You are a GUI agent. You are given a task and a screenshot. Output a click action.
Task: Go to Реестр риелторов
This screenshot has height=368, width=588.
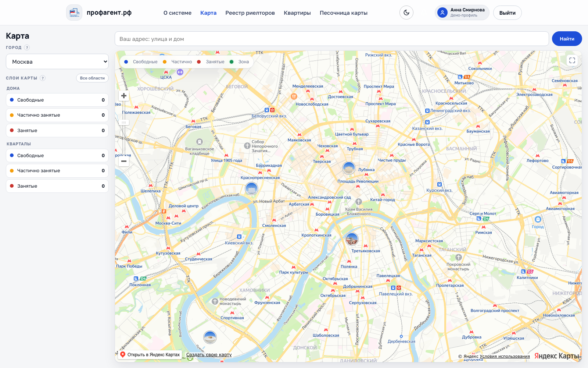click(x=250, y=13)
